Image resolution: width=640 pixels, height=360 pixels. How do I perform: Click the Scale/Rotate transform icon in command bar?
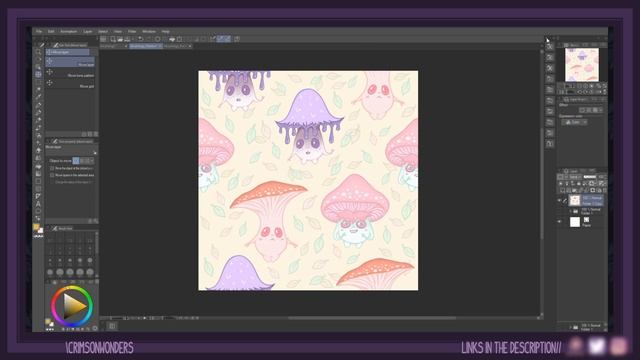point(179,39)
